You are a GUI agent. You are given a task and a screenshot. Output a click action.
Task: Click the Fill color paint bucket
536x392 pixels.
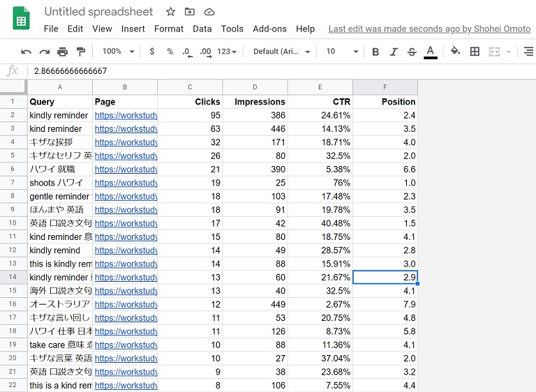click(x=455, y=52)
